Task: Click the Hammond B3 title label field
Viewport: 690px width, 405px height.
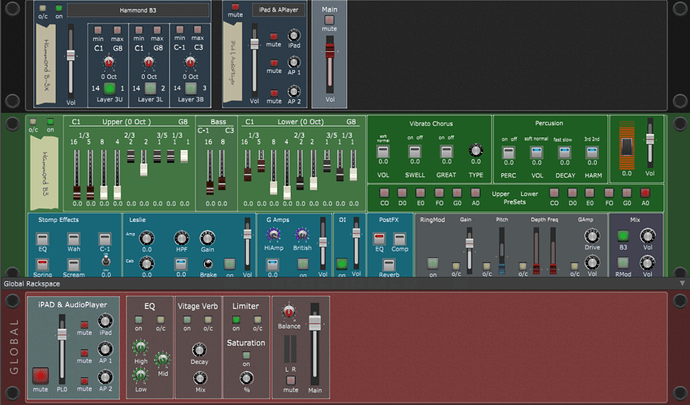Action: 138,10
